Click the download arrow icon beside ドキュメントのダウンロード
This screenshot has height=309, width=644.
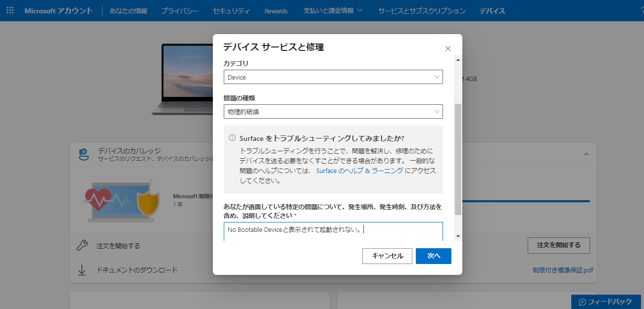click(82, 270)
